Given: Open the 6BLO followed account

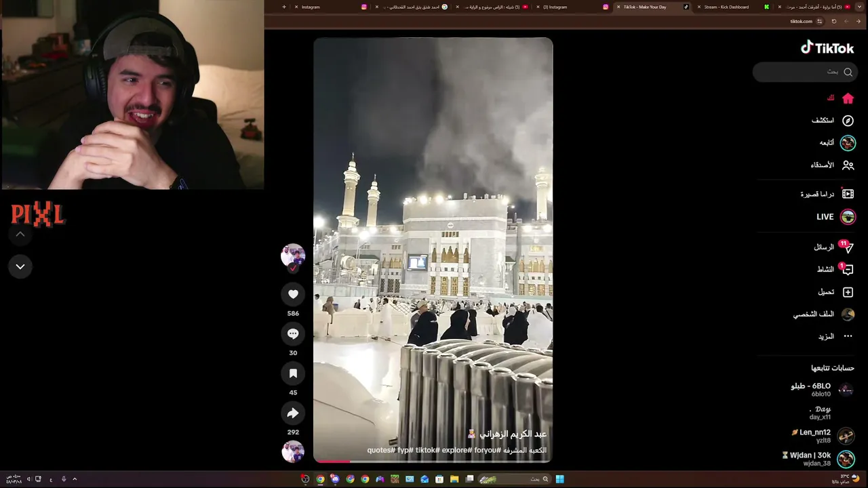Looking at the screenshot, I should (822, 390).
